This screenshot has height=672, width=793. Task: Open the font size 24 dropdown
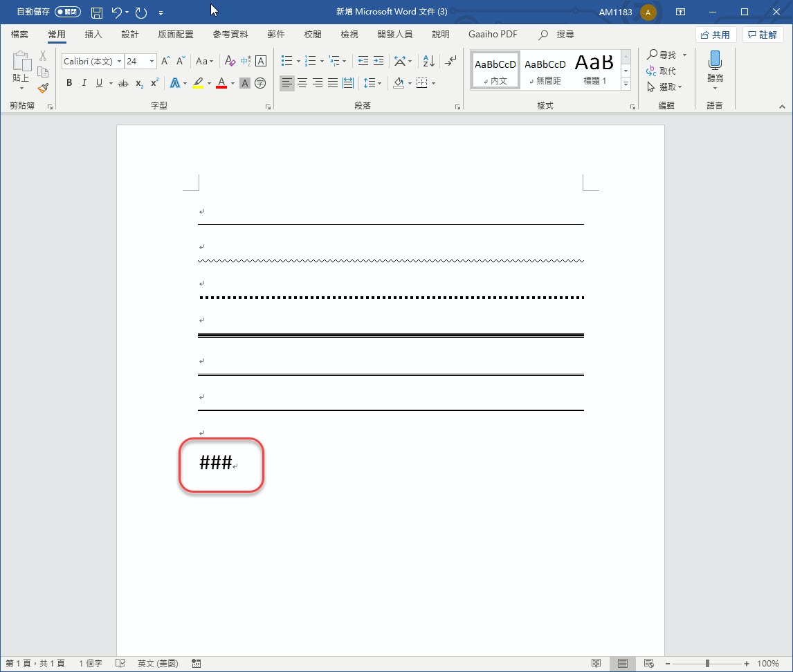coord(152,62)
